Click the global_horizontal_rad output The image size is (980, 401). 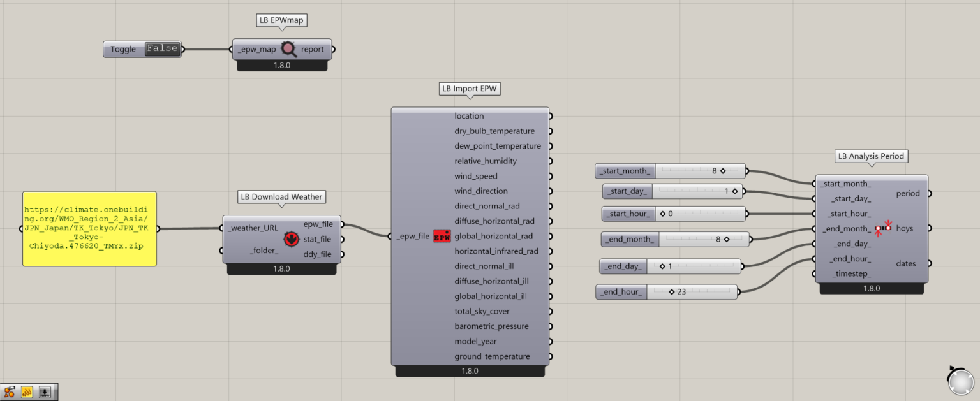(x=493, y=237)
